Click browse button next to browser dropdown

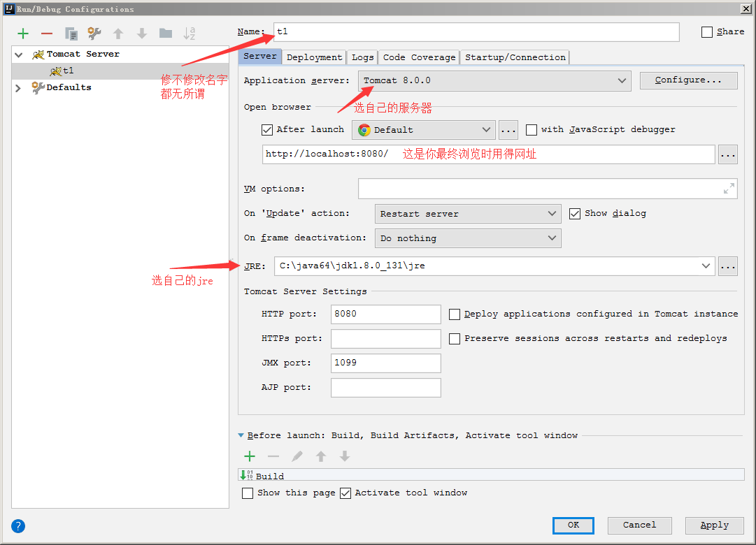508,130
